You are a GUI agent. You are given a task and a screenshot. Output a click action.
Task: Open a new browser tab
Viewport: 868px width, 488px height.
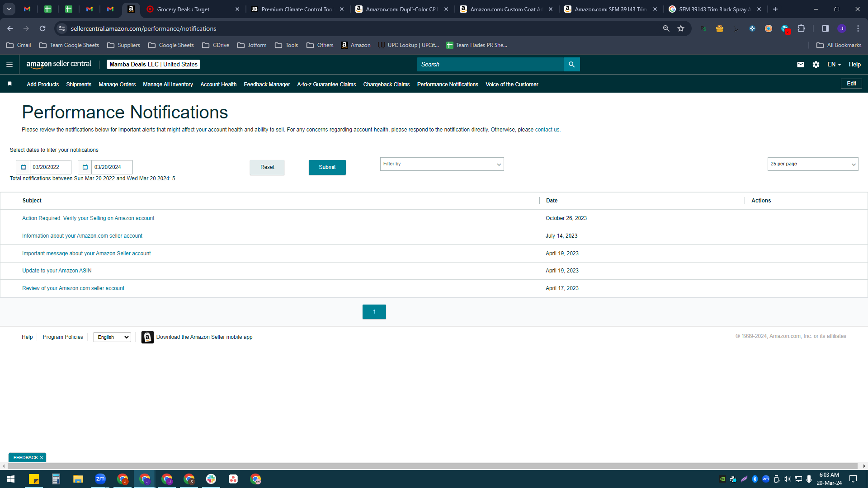click(775, 9)
